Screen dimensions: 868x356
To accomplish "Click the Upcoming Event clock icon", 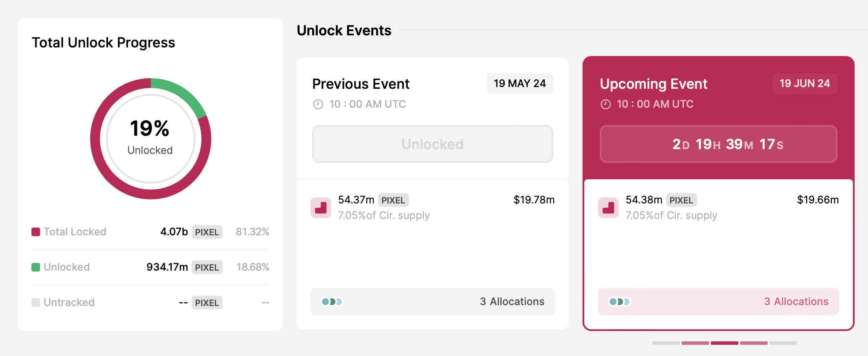I will pos(606,104).
